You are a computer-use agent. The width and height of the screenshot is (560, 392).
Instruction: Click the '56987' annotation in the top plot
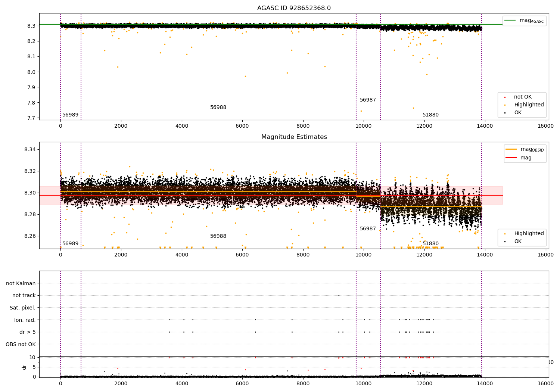pos(368,100)
